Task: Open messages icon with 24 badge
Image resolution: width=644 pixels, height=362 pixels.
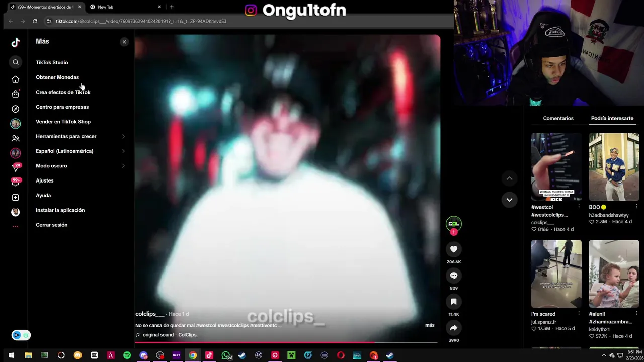Action: tap(16, 168)
